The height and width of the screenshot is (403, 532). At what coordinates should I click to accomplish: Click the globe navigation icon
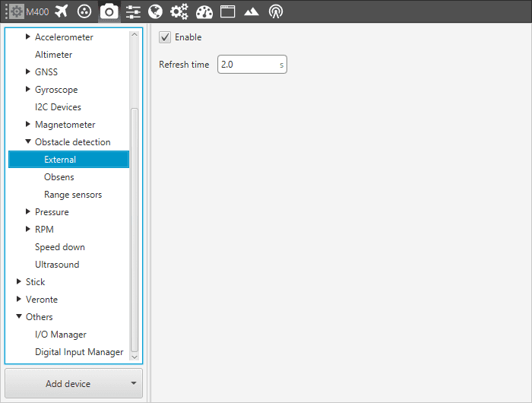(155, 11)
